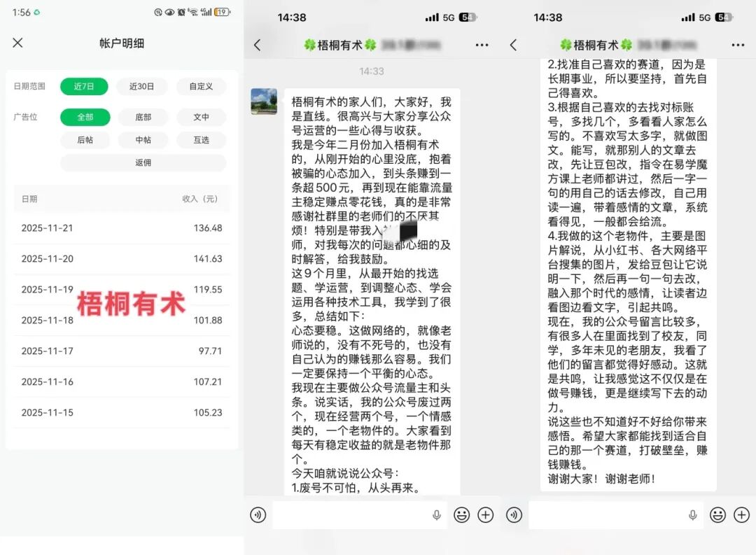Select the 全部 ad position filter
Image resolution: width=756 pixels, height=555 pixels.
(85, 117)
